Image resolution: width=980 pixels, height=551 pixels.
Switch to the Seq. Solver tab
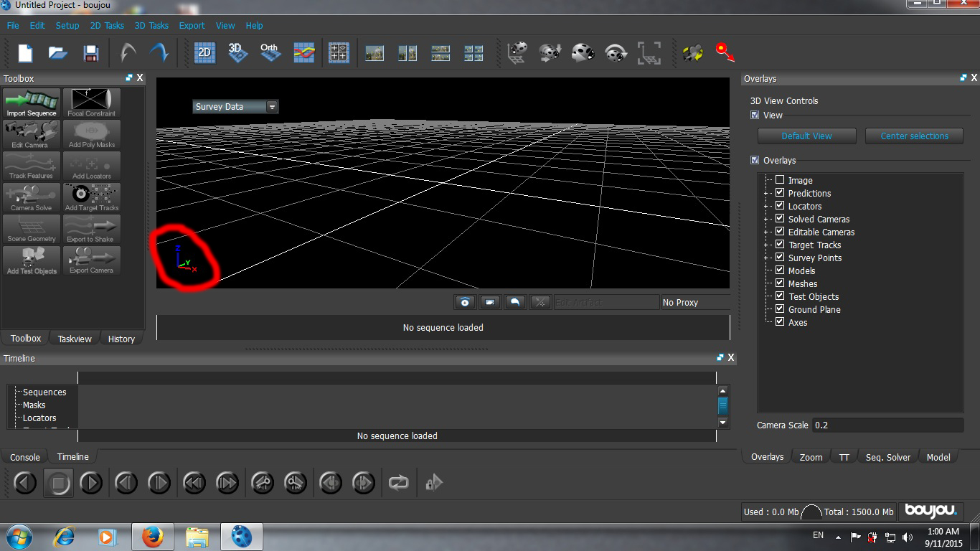tap(887, 457)
